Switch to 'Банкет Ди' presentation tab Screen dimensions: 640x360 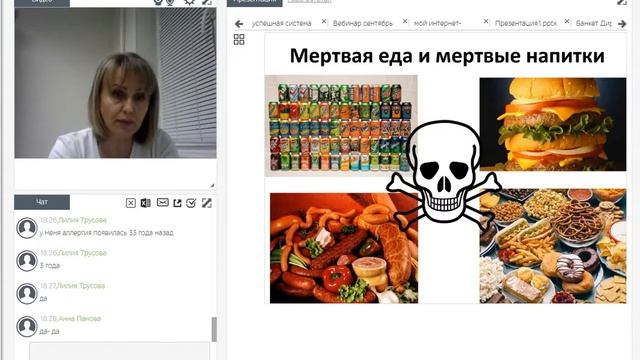593,23
